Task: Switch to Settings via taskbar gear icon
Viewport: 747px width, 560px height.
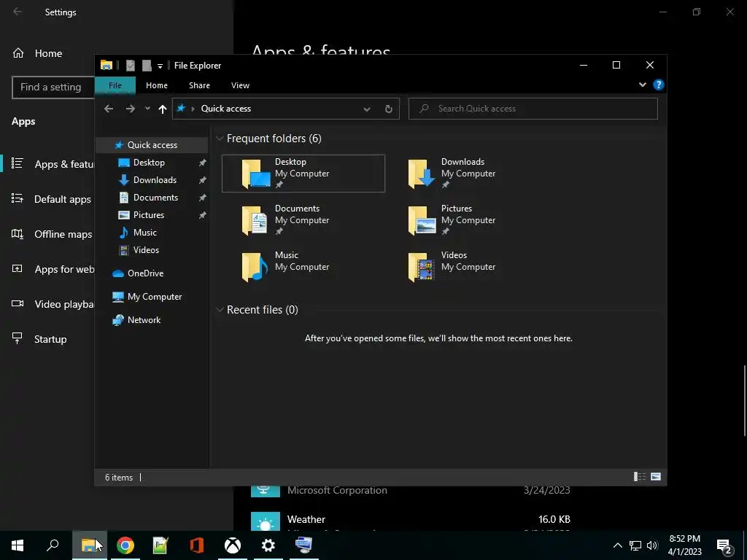Action: pyautogui.click(x=268, y=545)
